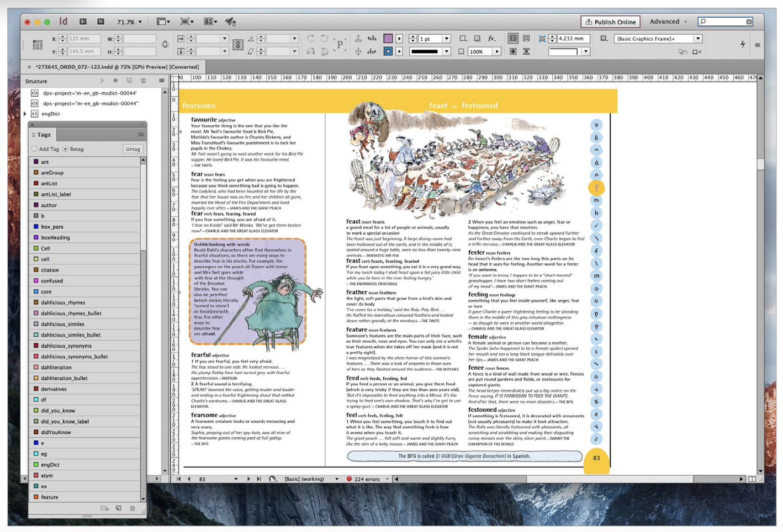Select the 'didYouKnow' tag in the list
Viewport: 783px width, 532px height.
85,432
